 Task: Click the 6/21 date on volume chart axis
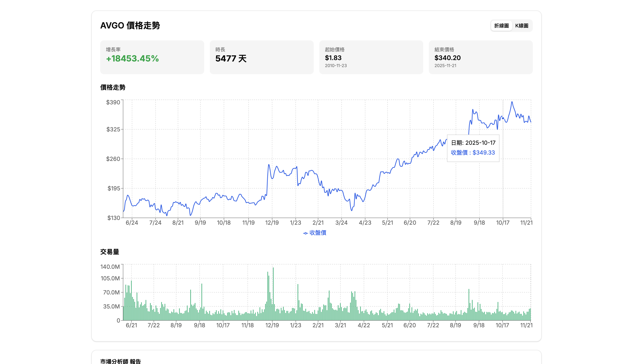[x=131, y=325]
